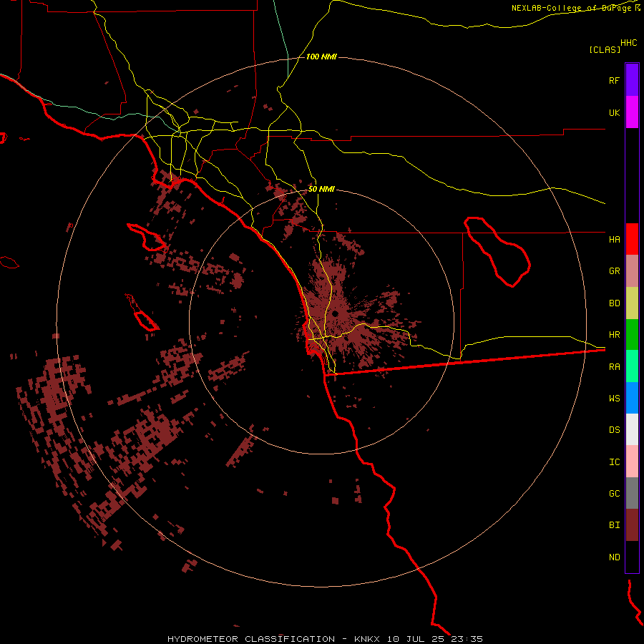
Task: Click the KNKX station identifier in footer
Action: pos(367,639)
